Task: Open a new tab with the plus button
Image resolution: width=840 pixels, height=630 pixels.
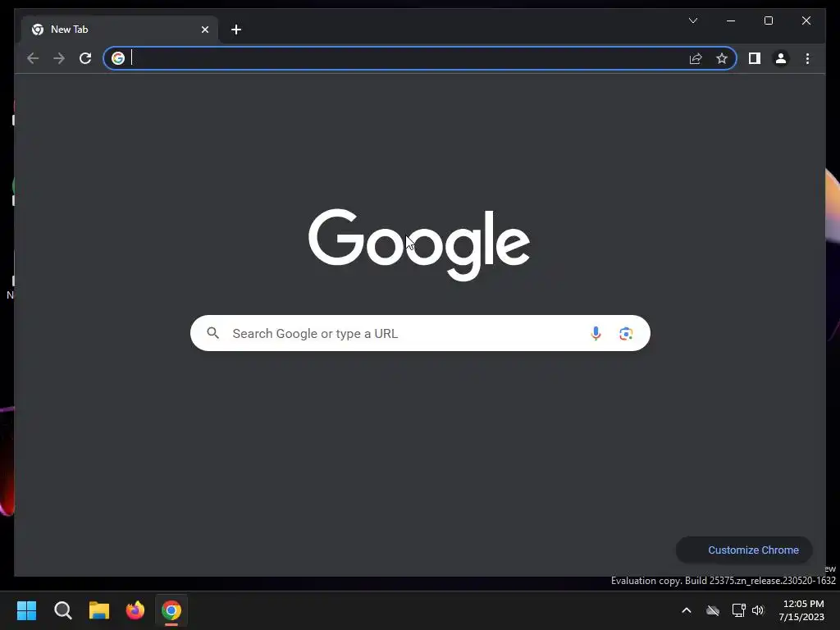Action: [x=236, y=30]
